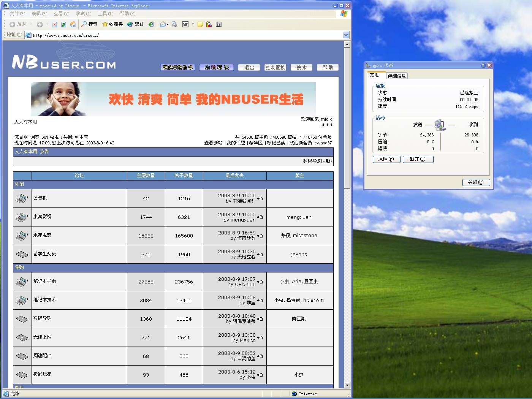Click the Mail envelope toolbar icon
This screenshot has width=532, height=399.
coord(163,24)
